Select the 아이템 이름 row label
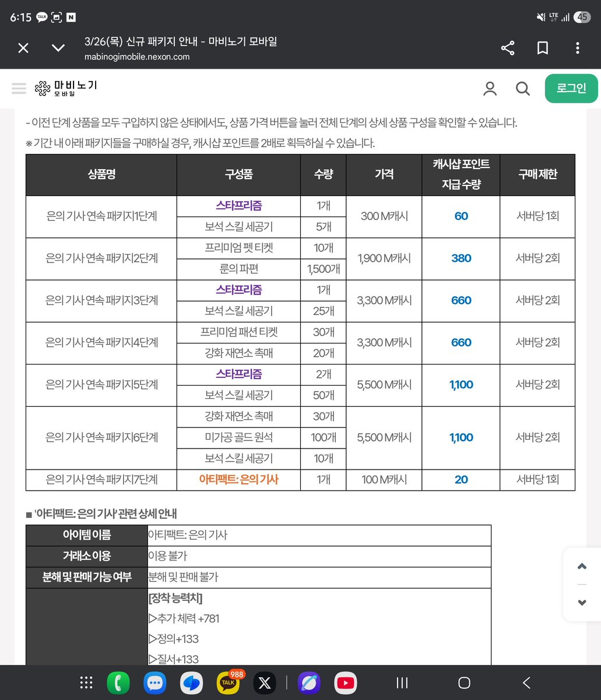Screen dimensions: 601x700 87,535
